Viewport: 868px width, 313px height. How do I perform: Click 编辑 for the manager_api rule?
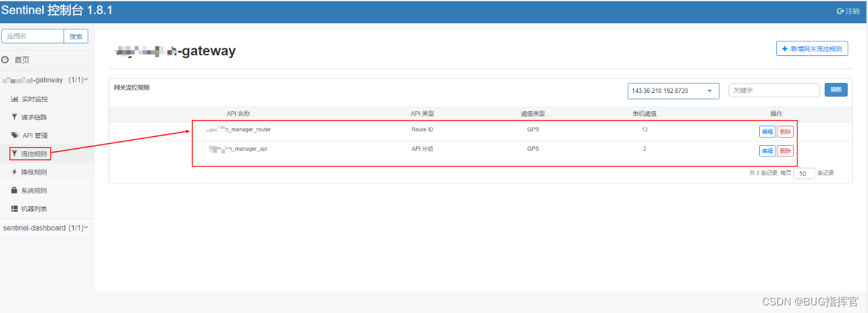click(x=767, y=151)
